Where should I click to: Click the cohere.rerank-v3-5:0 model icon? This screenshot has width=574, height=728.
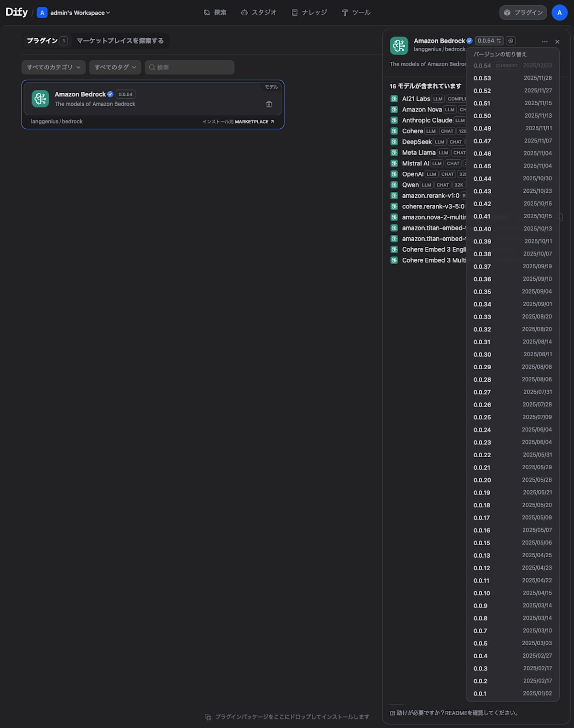pyautogui.click(x=394, y=206)
